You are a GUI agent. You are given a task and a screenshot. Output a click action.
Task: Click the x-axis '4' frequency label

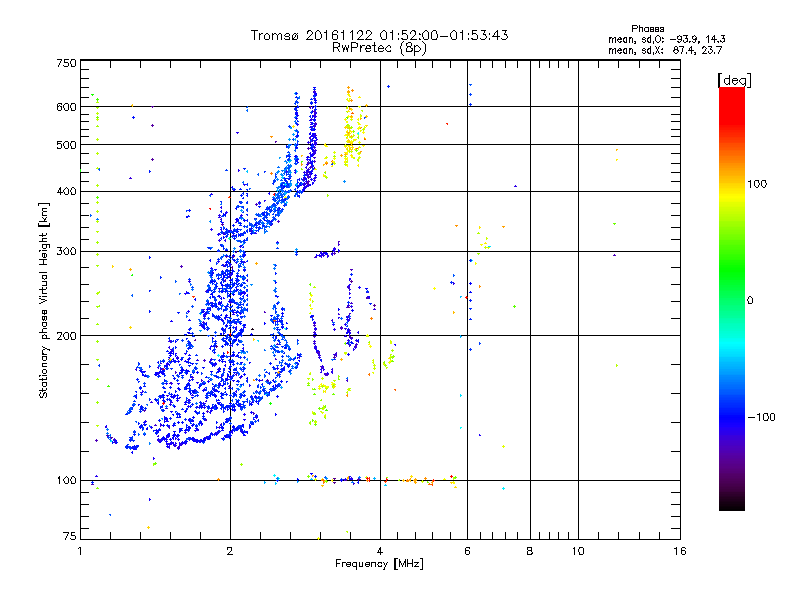coord(380,551)
